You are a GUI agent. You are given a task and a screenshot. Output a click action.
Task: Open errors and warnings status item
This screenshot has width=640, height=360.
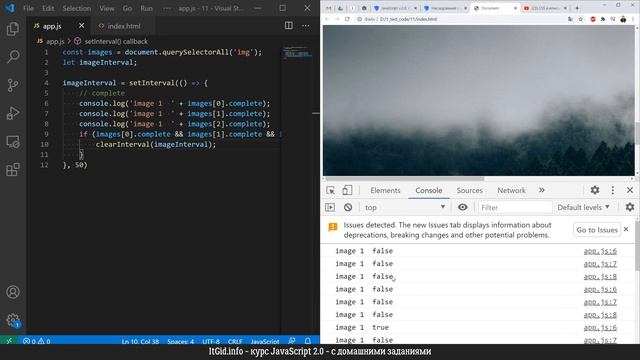36,341
